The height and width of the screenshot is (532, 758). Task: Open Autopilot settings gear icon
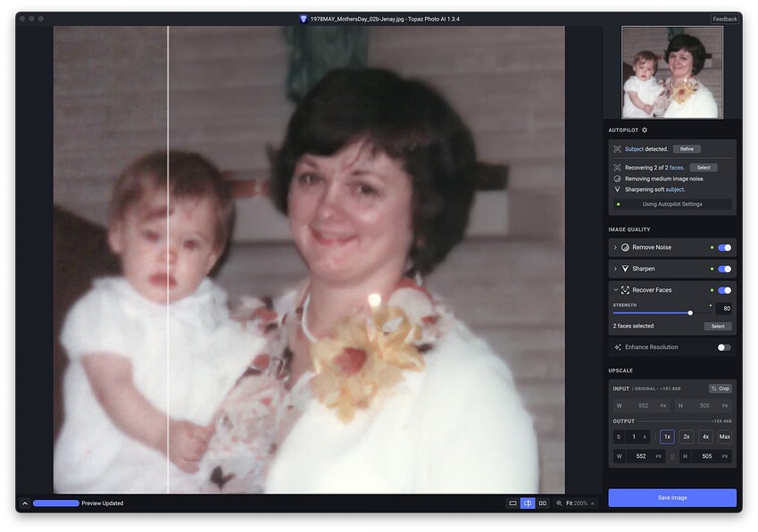point(645,130)
